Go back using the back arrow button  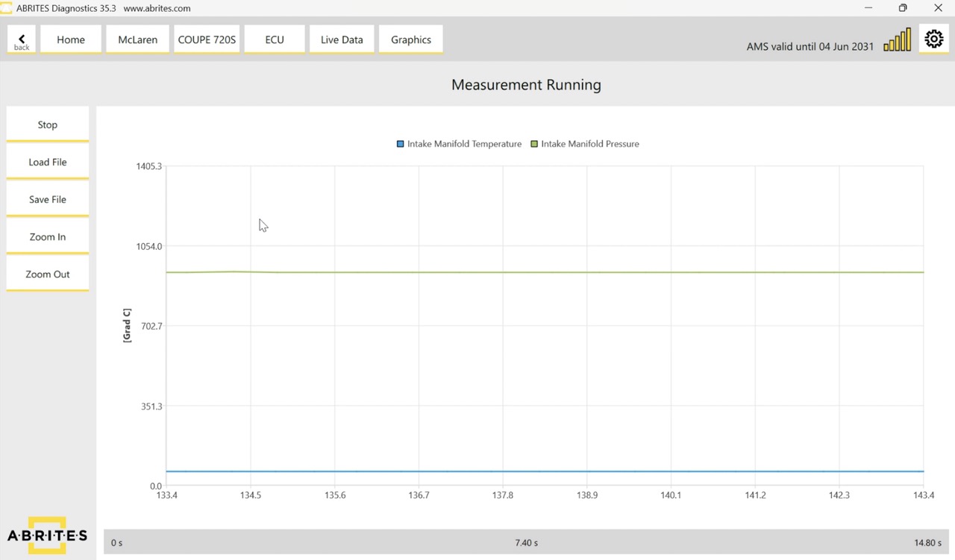[x=22, y=40]
